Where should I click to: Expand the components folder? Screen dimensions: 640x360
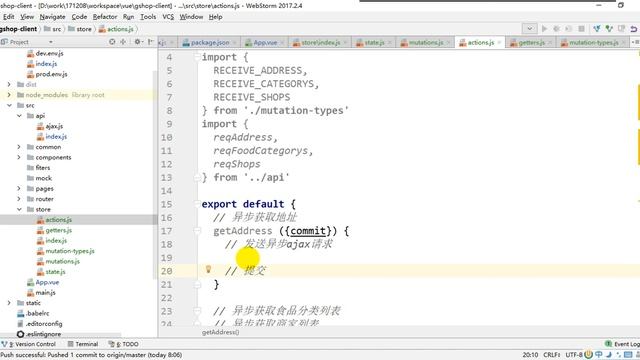pyautogui.click(x=19, y=158)
